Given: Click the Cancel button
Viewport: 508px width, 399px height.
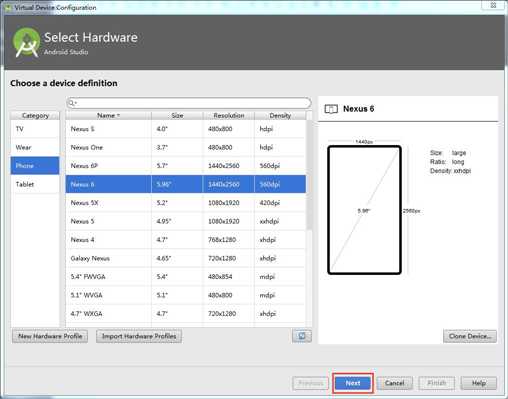Looking at the screenshot, I should pos(395,383).
